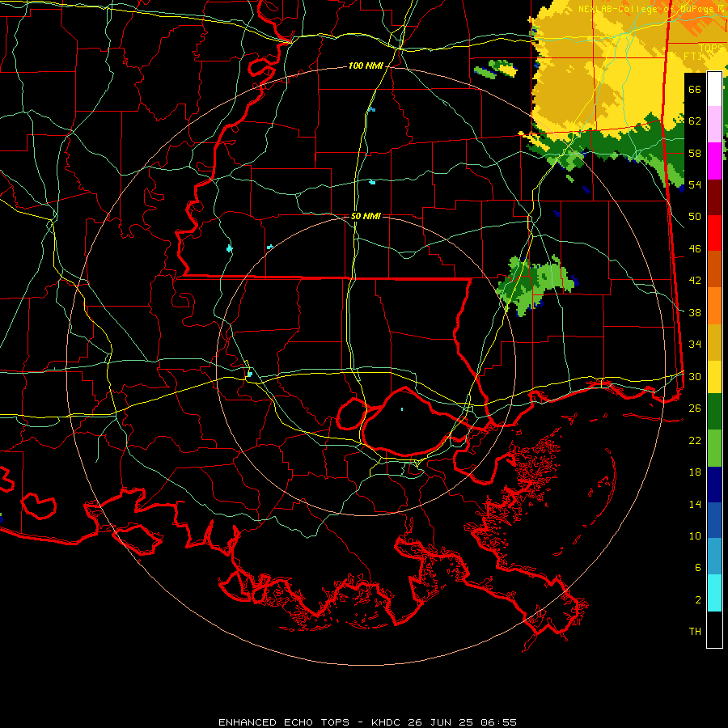Click the legend value 14
The height and width of the screenshot is (728, 728).
point(695,504)
